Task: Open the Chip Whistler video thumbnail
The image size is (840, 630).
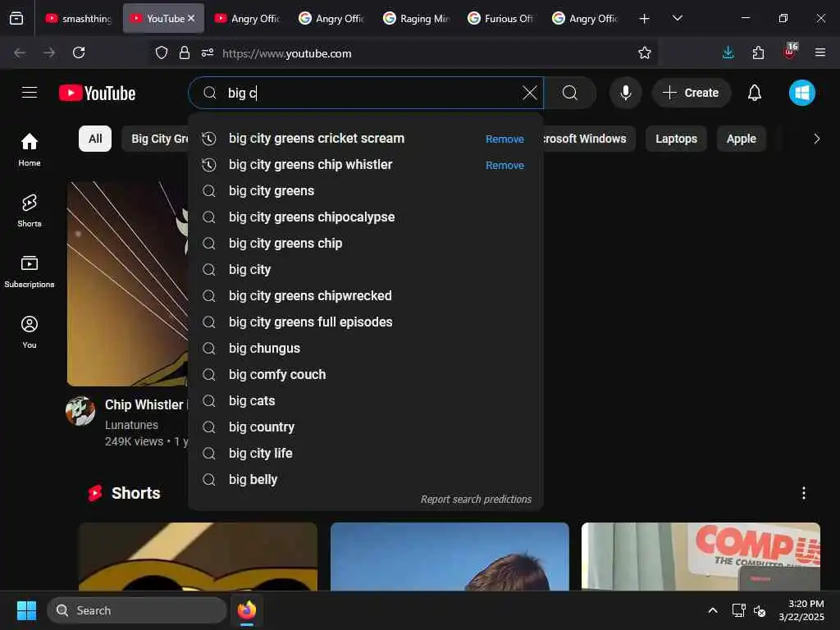Action: point(127,283)
